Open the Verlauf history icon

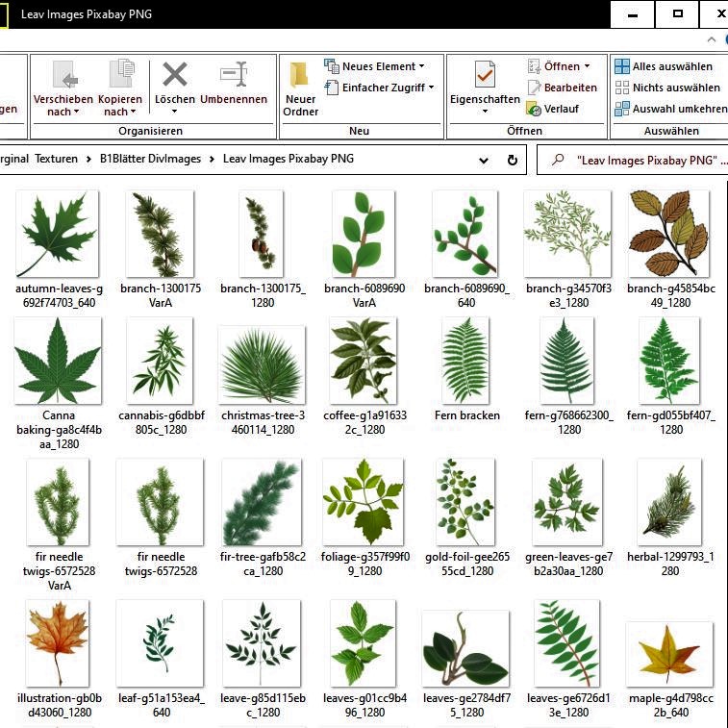(534, 109)
